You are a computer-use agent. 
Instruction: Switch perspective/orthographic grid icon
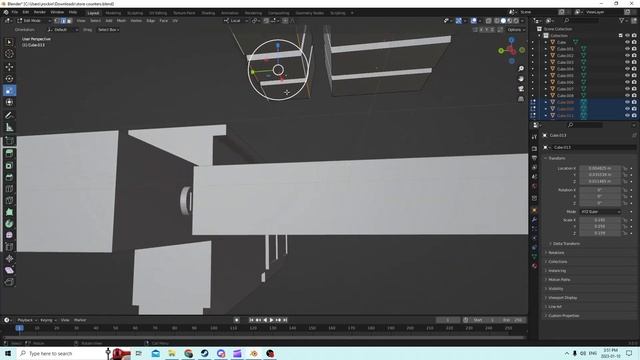[x=521, y=99]
